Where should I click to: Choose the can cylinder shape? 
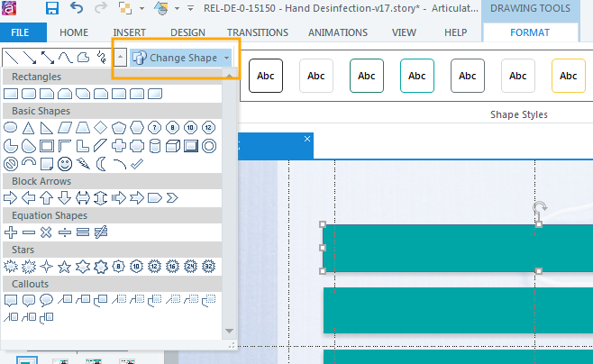pos(155,146)
